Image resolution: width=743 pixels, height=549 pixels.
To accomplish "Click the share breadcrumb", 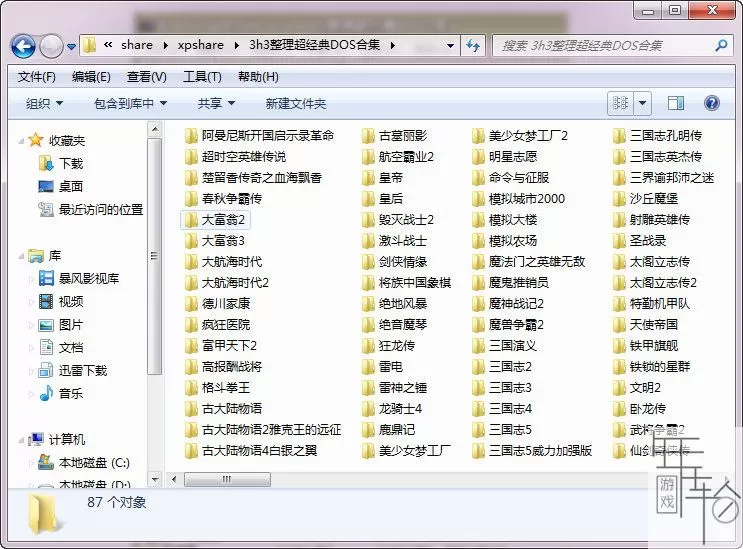I will pyautogui.click(x=136, y=45).
